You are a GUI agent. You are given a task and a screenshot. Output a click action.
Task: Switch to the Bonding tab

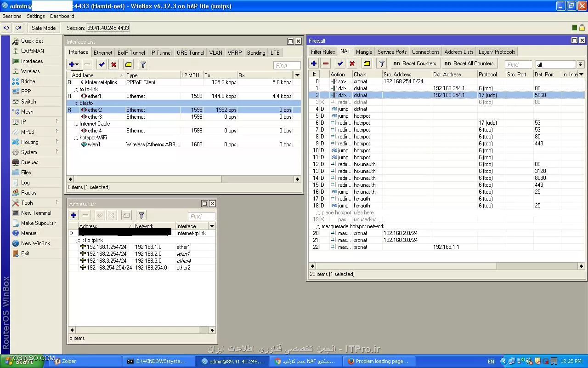click(x=256, y=53)
